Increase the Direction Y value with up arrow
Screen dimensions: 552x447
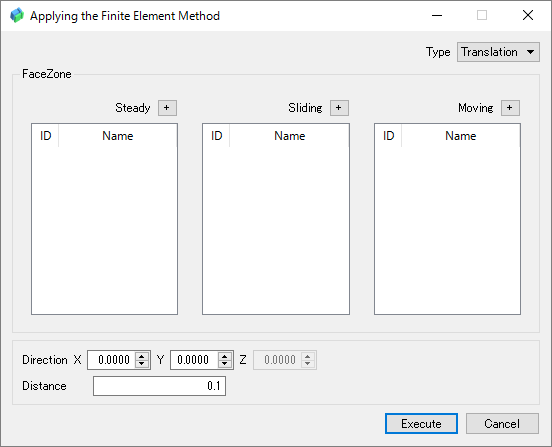[225, 356]
